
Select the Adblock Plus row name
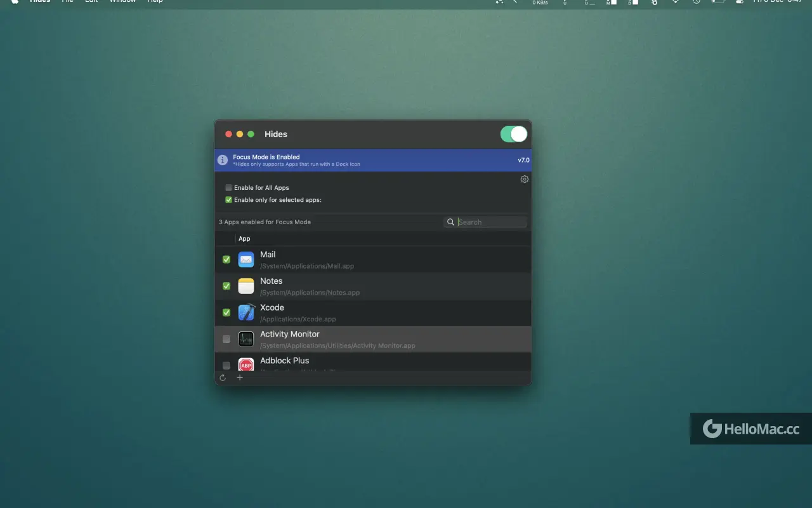[285, 361]
